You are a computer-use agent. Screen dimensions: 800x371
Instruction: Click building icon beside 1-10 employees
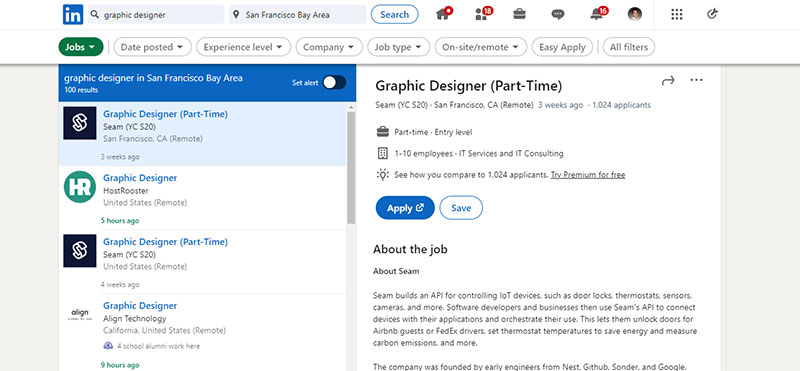383,153
